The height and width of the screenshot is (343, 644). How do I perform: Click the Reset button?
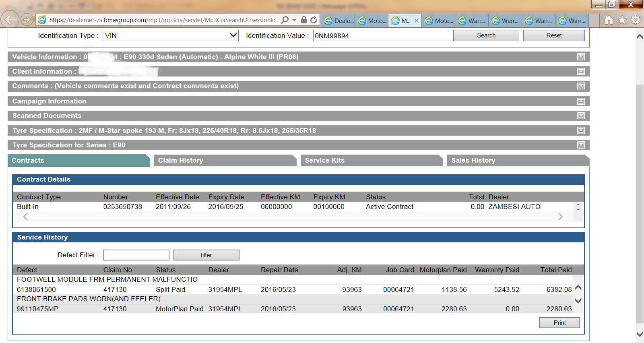(554, 35)
